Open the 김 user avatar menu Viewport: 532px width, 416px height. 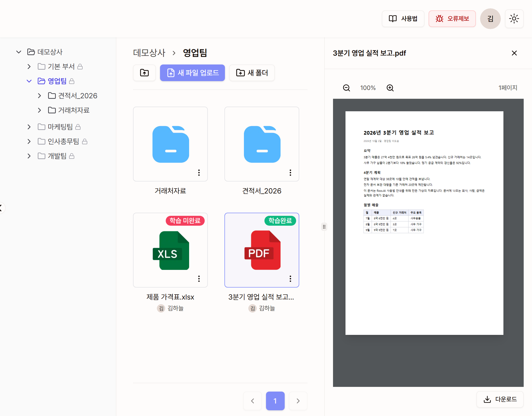(490, 19)
